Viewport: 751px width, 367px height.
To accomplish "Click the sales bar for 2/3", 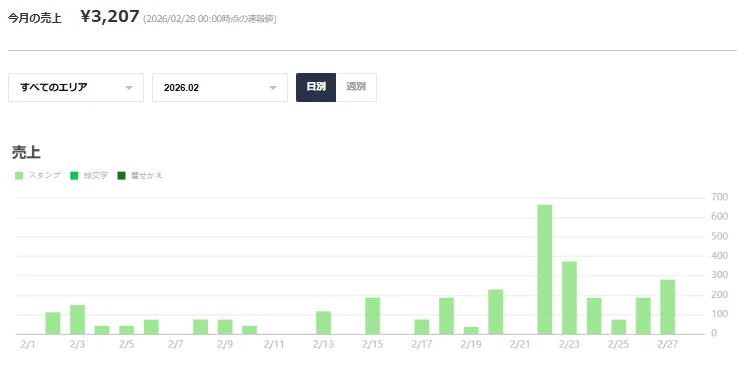I will pos(78,320).
